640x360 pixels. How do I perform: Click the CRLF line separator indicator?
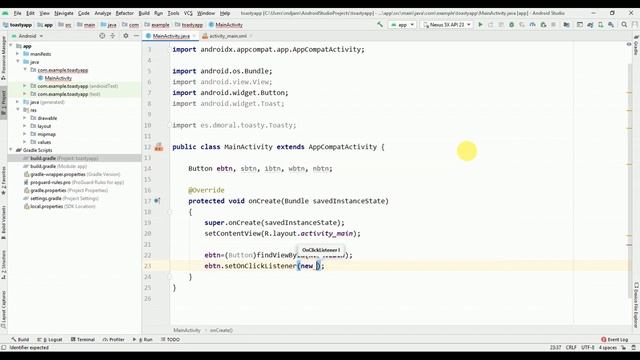pyautogui.click(x=571, y=348)
